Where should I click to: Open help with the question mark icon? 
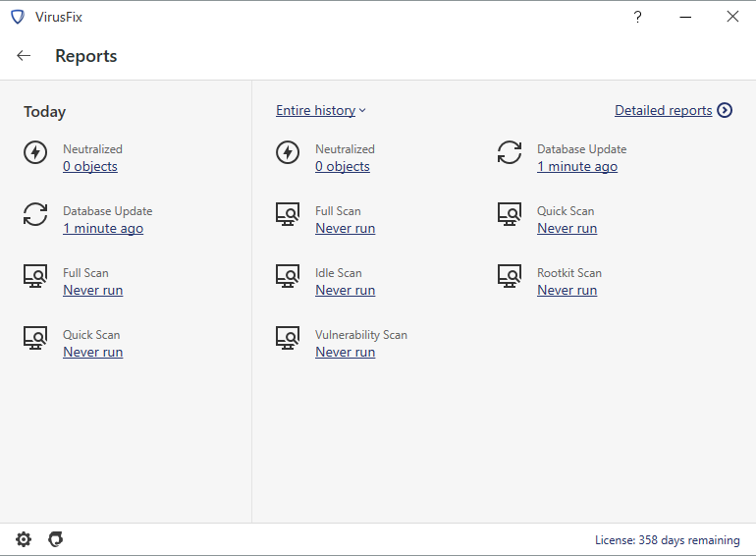[x=637, y=18]
